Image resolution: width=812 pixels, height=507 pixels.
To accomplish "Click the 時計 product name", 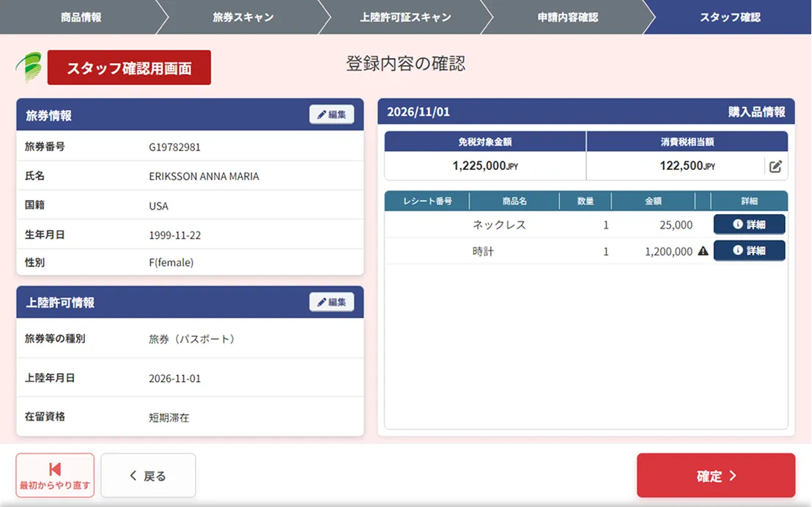I will pyautogui.click(x=483, y=252).
